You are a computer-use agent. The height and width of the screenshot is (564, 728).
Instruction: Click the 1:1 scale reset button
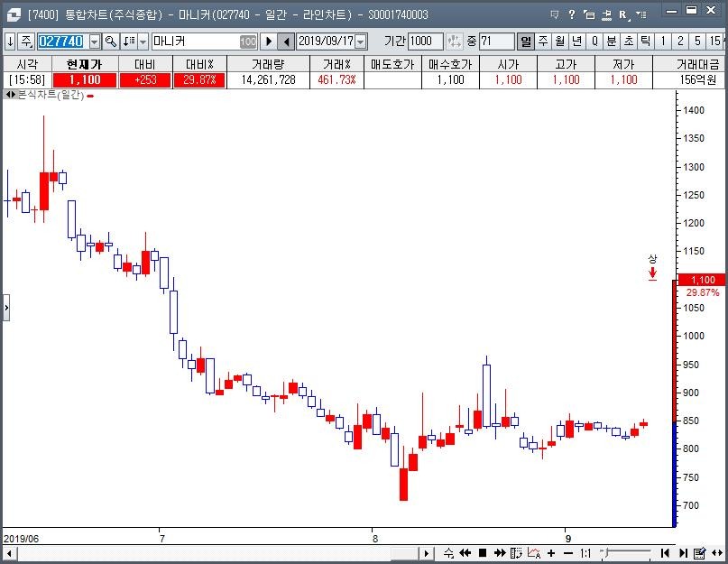pos(585,553)
